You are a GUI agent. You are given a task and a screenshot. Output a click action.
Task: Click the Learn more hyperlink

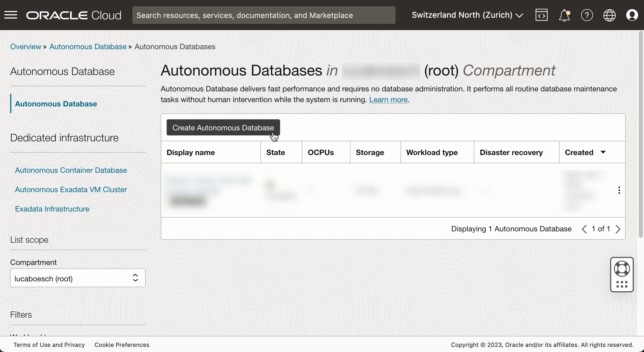click(x=388, y=99)
